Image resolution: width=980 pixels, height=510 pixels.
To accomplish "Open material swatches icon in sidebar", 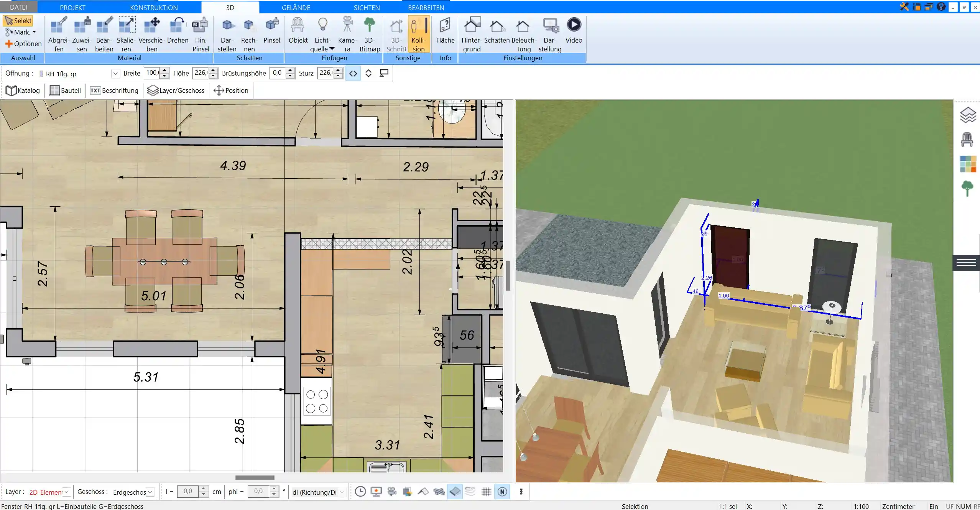I will coord(968,164).
